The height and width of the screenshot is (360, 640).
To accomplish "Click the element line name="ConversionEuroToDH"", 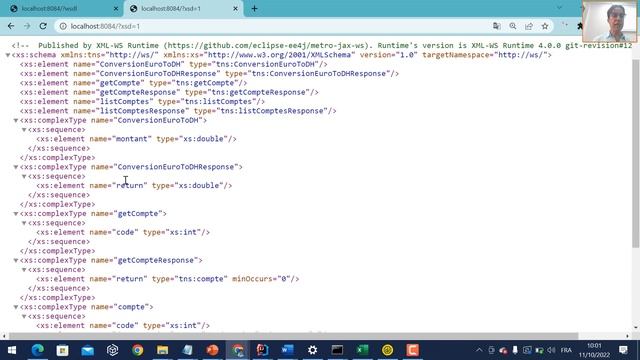I will pyautogui.click(x=173, y=64).
